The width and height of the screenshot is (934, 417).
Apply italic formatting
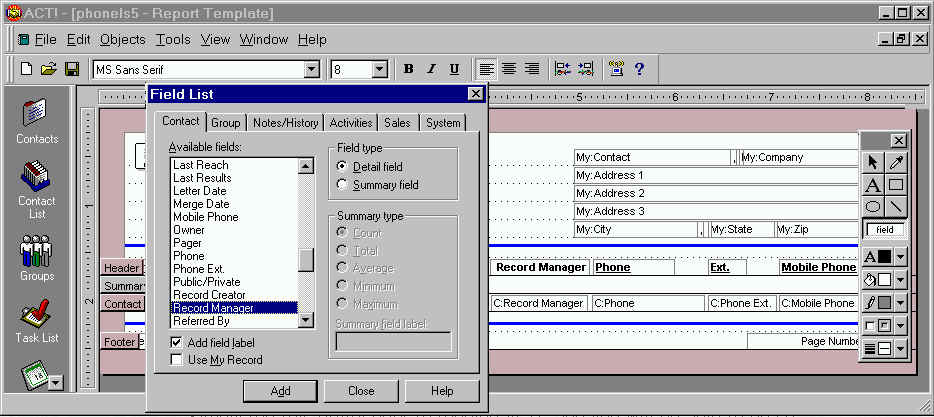coord(432,69)
